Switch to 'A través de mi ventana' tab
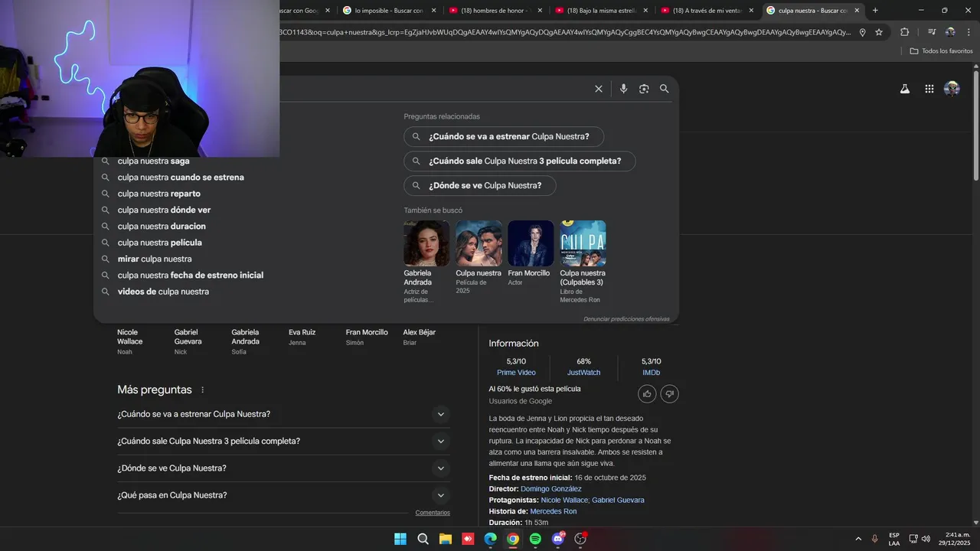Viewport: 980px width, 551px height. [x=707, y=10]
